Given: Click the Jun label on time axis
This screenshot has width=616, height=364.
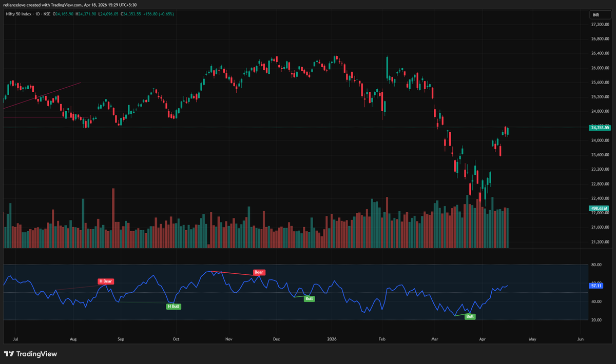Looking at the screenshot, I should [x=581, y=339].
